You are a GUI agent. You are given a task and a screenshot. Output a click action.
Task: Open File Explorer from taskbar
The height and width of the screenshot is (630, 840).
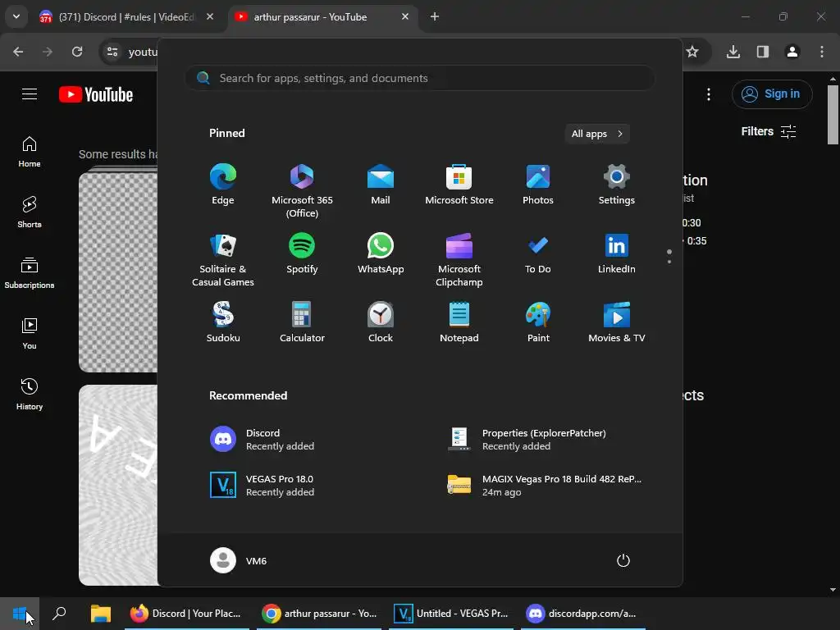click(x=101, y=614)
